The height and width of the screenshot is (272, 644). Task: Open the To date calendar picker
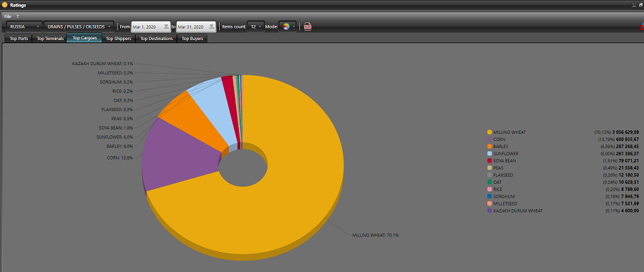[x=212, y=26]
